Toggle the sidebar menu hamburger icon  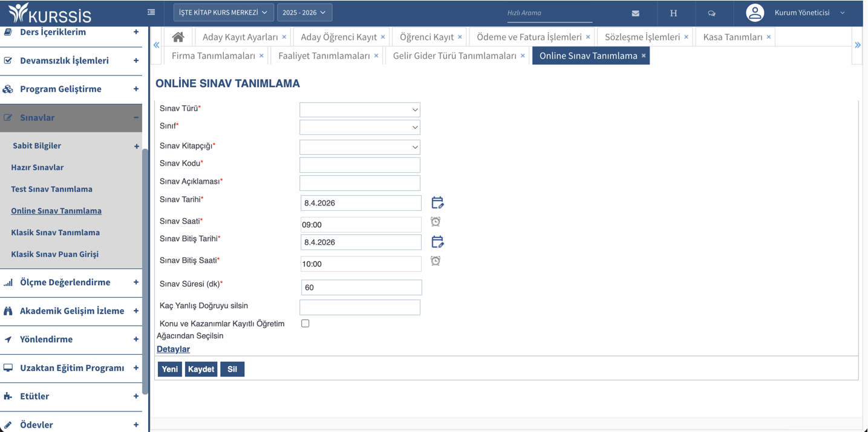tap(151, 12)
